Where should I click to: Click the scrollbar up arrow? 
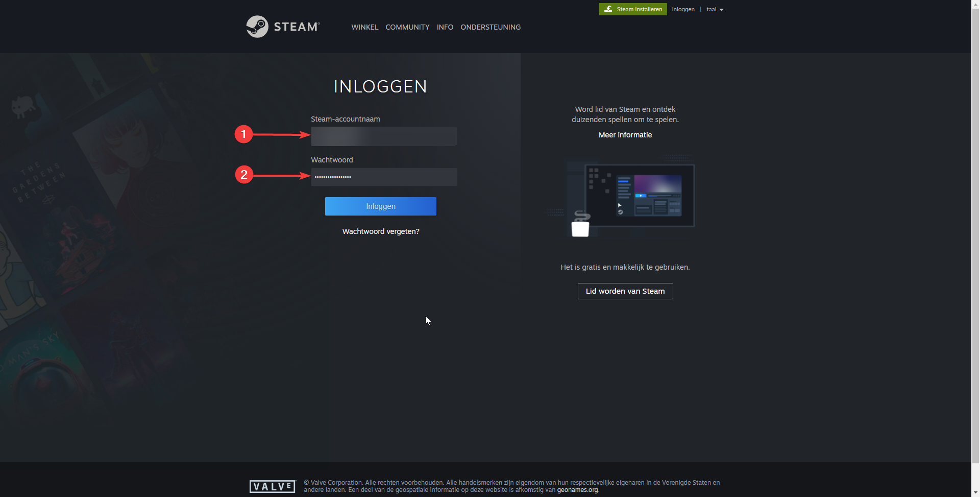coord(975,4)
